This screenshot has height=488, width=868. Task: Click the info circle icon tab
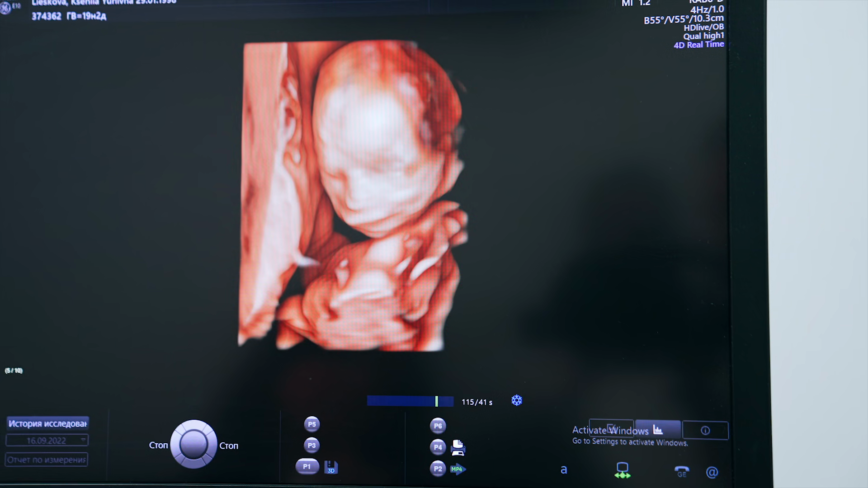pos(705,431)
